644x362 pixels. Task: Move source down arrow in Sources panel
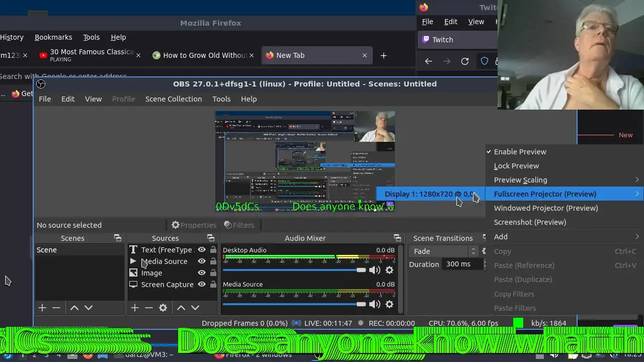pos(195,308)
